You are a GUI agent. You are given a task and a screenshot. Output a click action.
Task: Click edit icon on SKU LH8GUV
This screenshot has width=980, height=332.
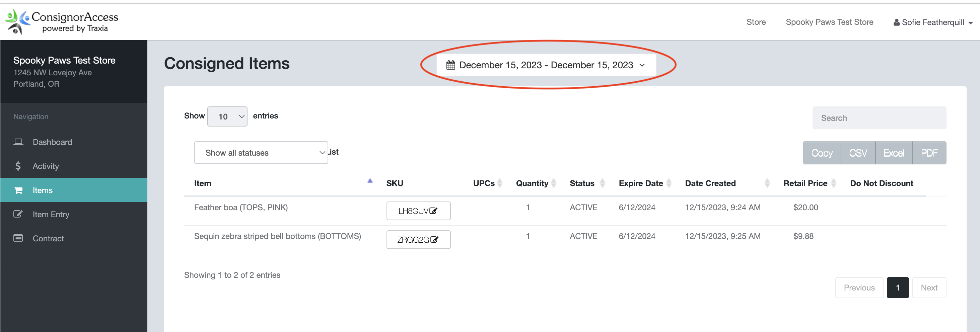click(x=433, y=211)
